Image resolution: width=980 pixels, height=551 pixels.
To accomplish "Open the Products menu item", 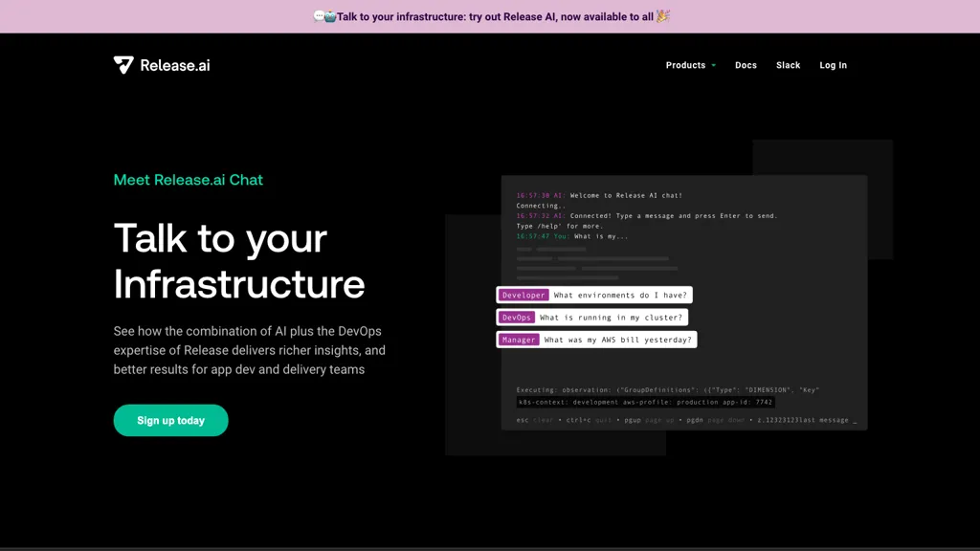I will (x=685, y=65).
